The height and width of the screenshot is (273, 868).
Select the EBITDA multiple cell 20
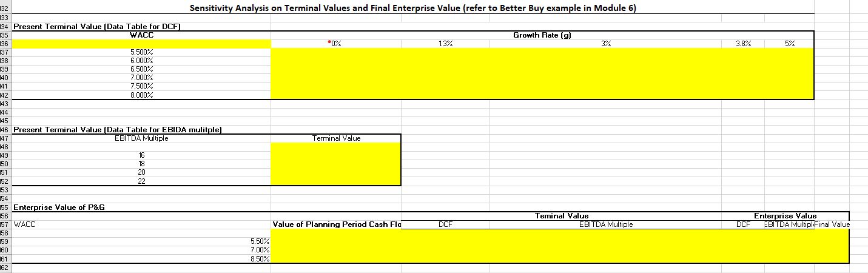[x=141, y=172]
